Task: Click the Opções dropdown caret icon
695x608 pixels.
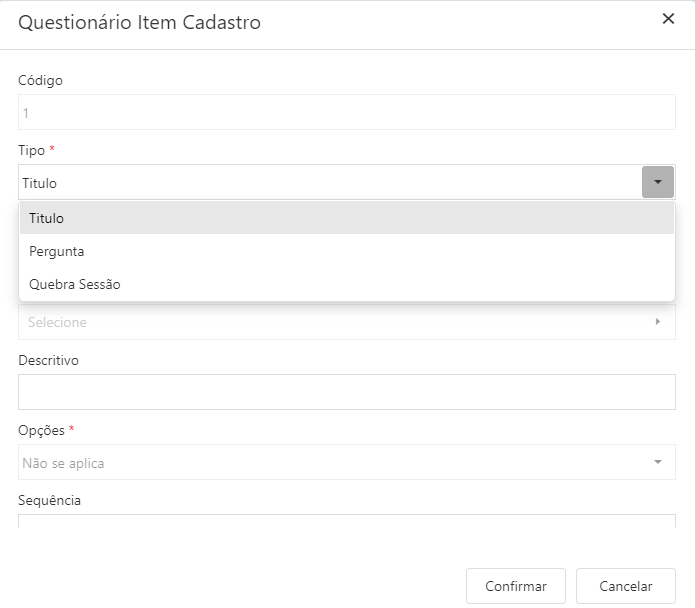Action: click(658, 462)
